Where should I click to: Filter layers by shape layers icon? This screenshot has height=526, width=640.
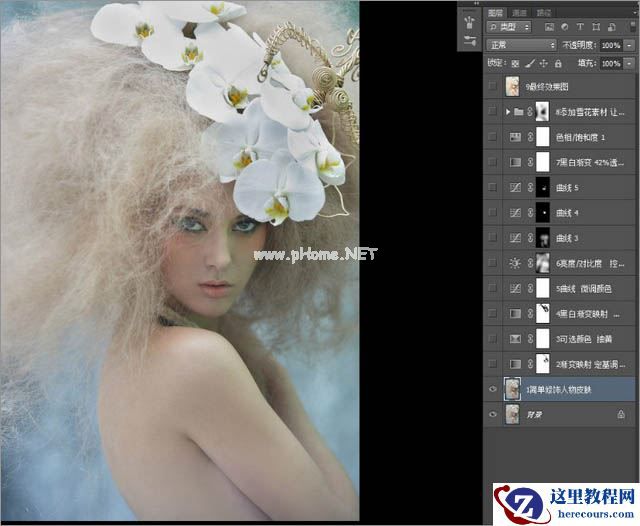pos(596,27)
